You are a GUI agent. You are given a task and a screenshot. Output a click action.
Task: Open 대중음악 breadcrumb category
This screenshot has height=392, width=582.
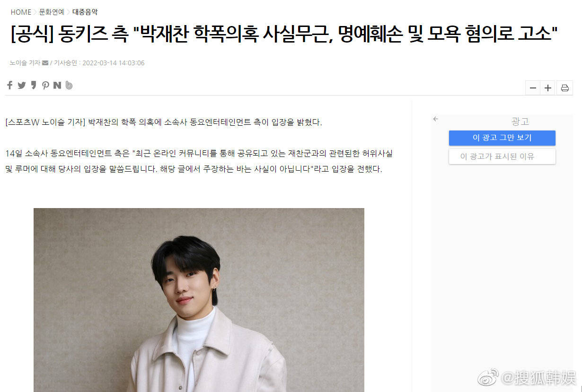[x=85, y=12]
